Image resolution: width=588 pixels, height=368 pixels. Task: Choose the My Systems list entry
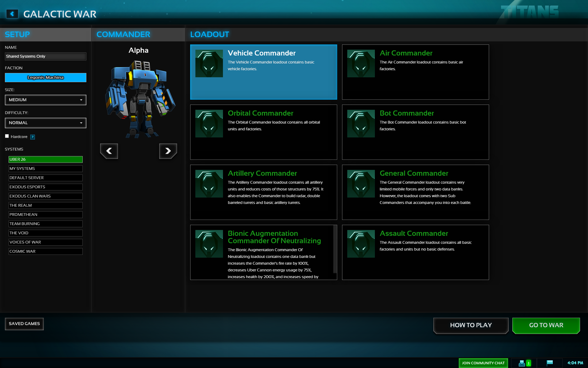tap(45, 169)
